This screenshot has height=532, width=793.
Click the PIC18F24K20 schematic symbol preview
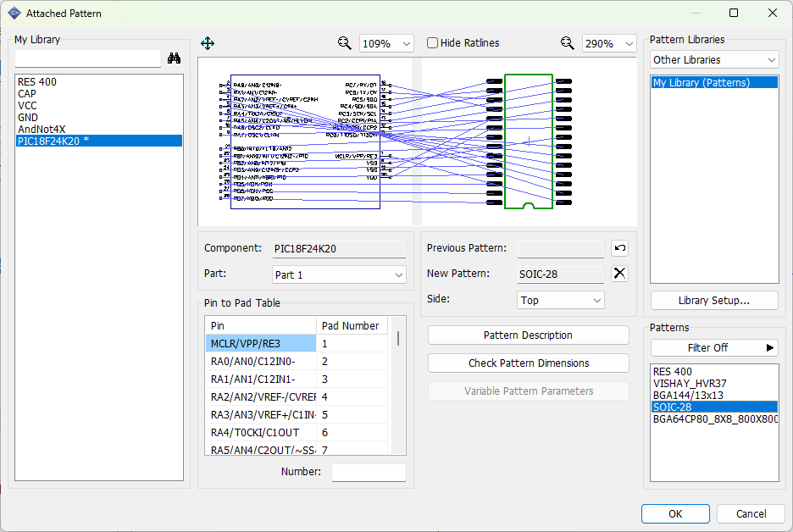[305, 141]
